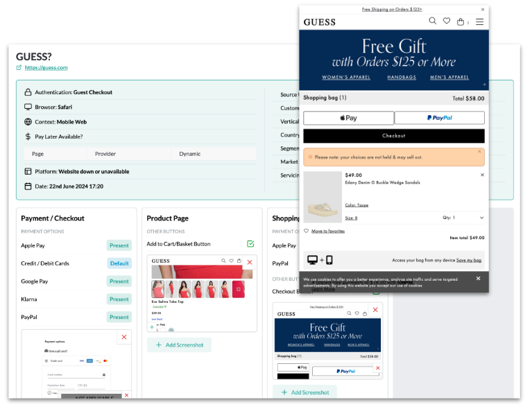The height and width of the screenshot is (409, 532).
Task: Click the dollar icon beside Pay Later Available
Action: pyautogui.click(x=28, y=137)
